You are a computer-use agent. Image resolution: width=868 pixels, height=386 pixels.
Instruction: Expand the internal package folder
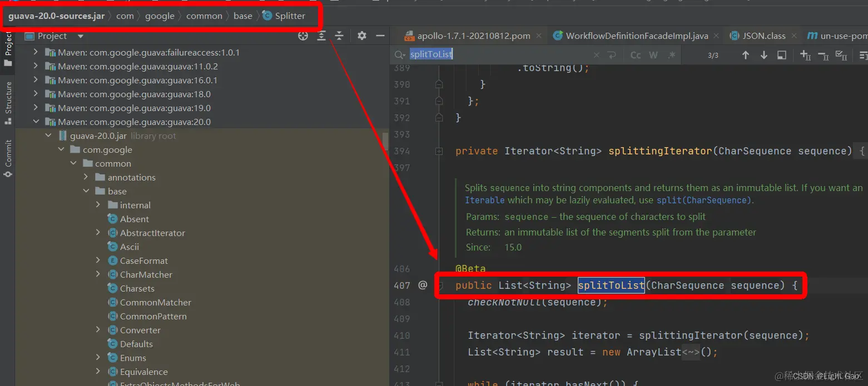pyautogui.click(x=98, y=205)
